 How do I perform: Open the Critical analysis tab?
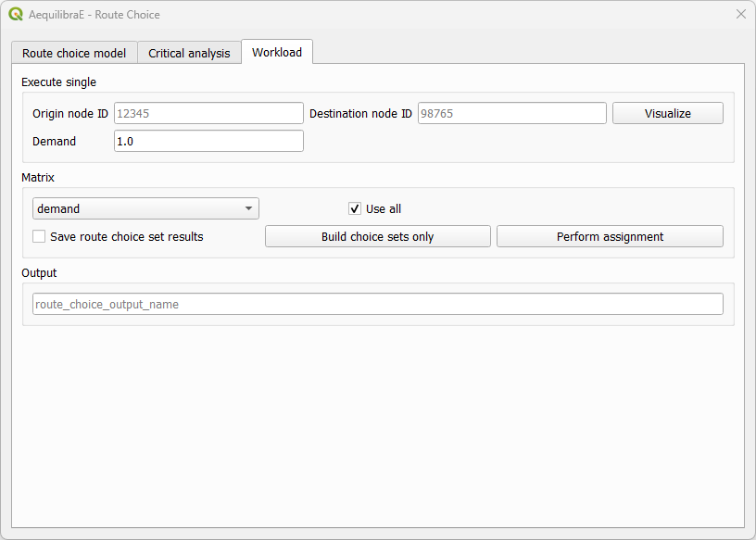189,53
